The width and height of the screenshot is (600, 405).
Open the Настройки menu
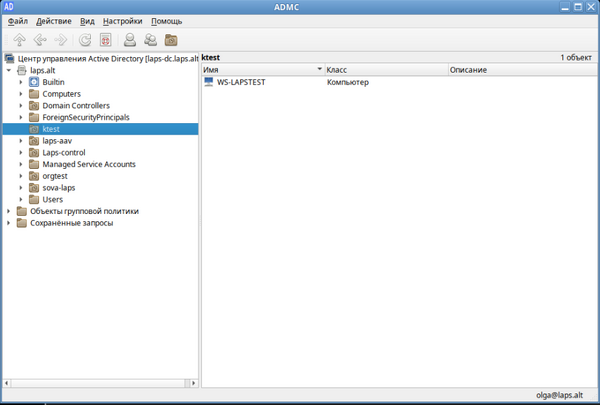(x=122, y=21)
